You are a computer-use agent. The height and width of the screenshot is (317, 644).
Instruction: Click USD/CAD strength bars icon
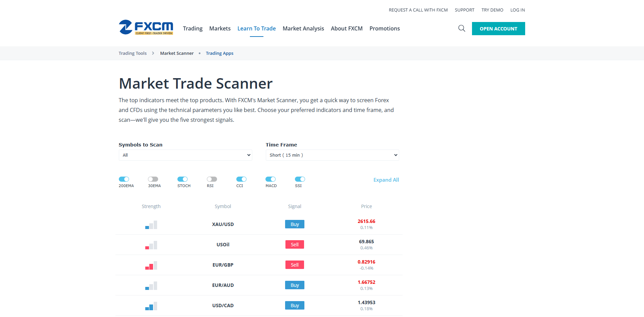(x=151, y=306)
